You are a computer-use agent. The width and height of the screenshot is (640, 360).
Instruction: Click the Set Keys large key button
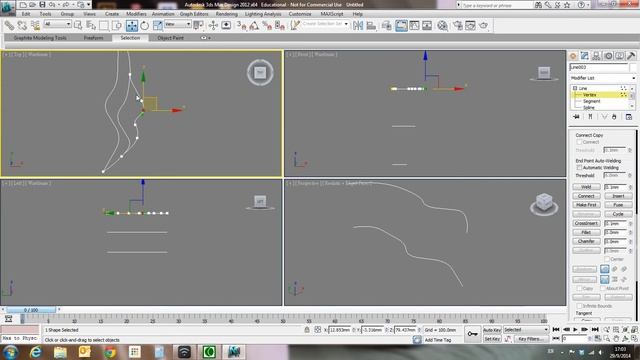[472, 334]
